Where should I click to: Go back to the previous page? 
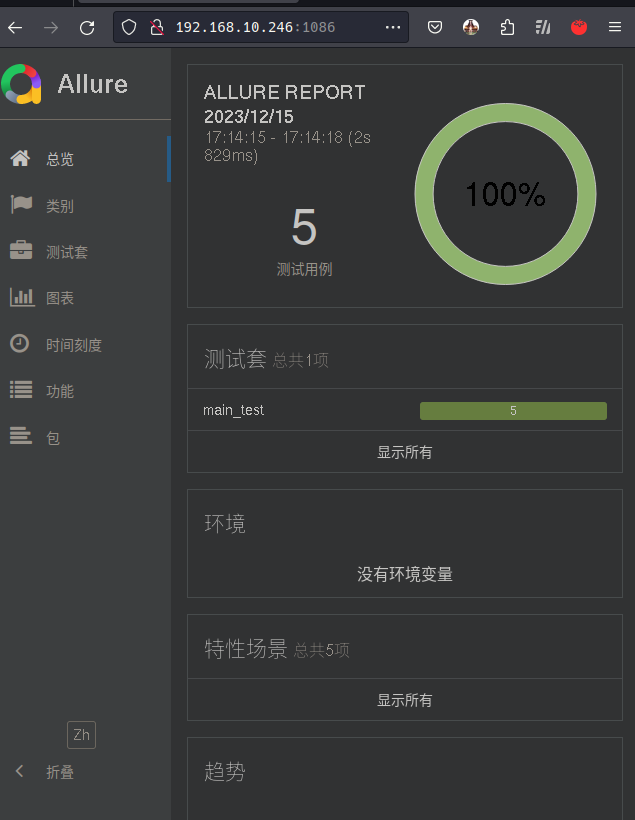[15, 27]
